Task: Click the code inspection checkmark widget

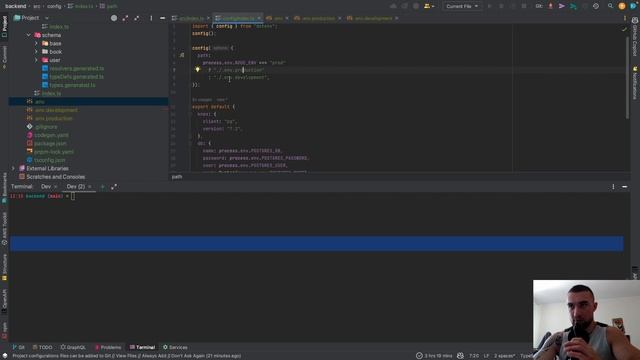Action: click(x=624, y=29)
